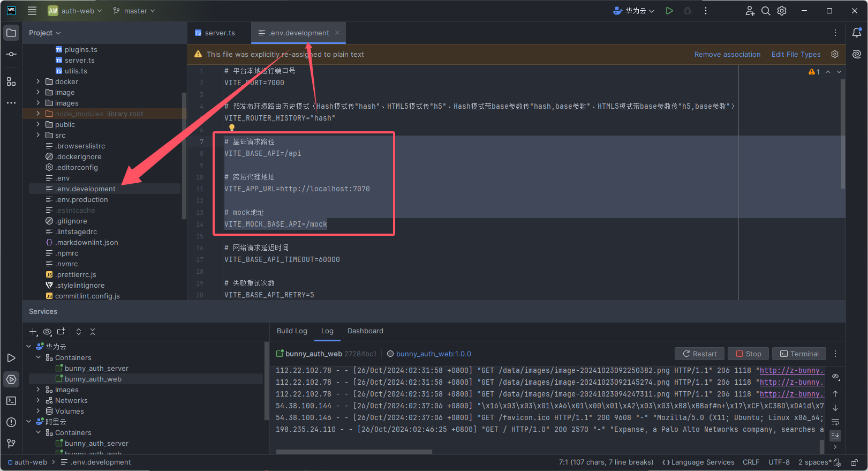Image resolution: width=868 pixels, height=471 pixels.
Task: Open the Problems tool window
Action: [x=11, y=422]
